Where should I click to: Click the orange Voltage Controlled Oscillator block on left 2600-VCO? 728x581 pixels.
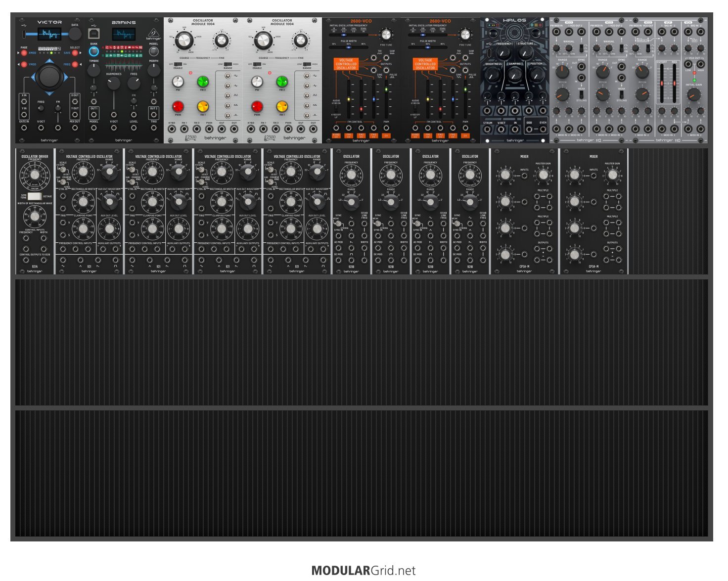pyautogui.click(x=346, y=64)
